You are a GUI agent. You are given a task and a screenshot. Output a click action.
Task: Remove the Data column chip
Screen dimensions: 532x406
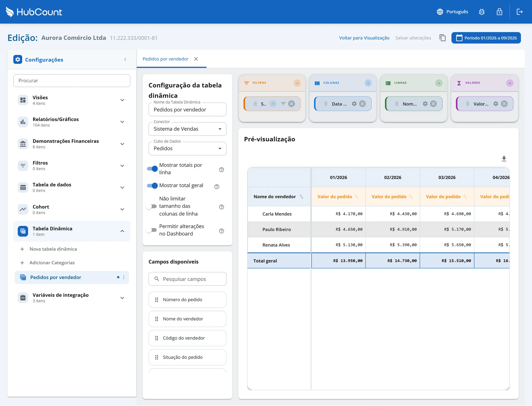(x=362, y=104)
